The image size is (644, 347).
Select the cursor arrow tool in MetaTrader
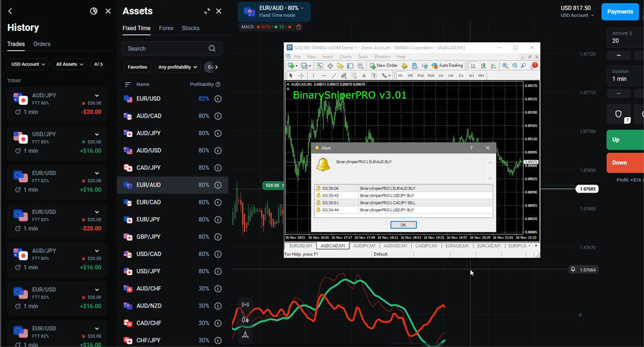pyautogui.click(x=291, y=76)
